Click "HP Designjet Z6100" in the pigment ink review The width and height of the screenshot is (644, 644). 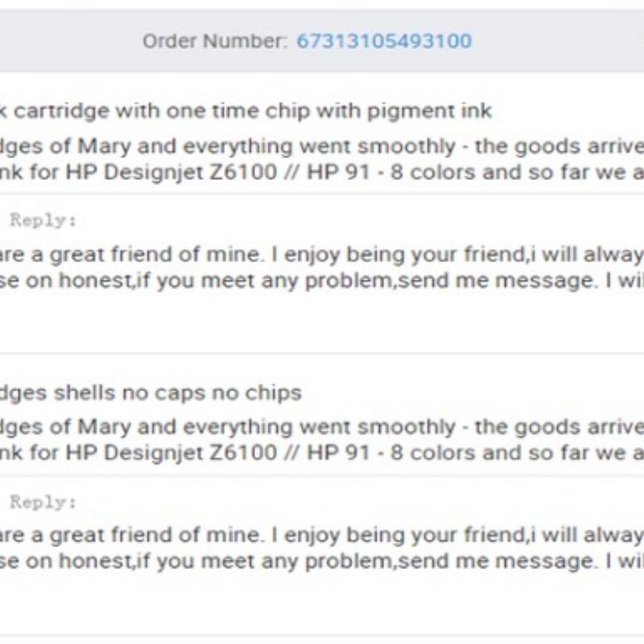172,172
